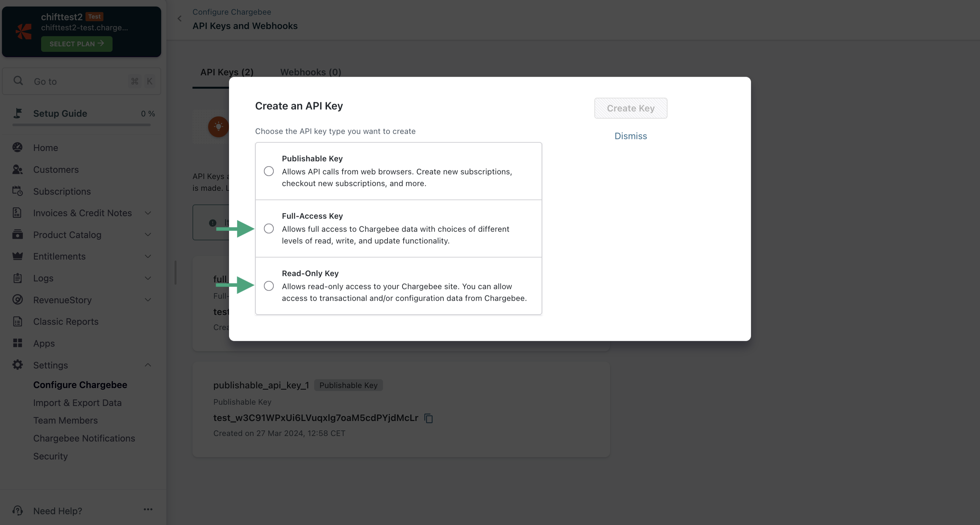Copy the publishable API key value

pos(428,418)
